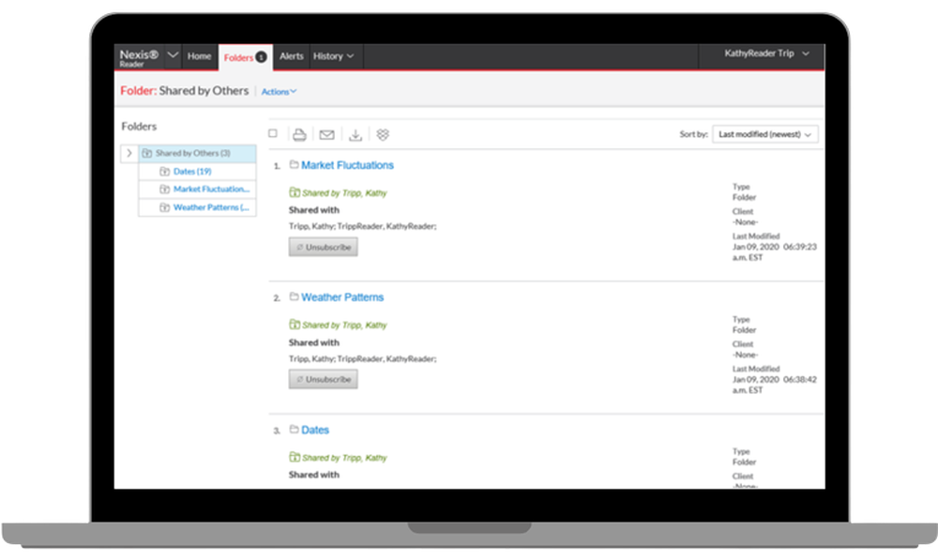This screenshot has width=938, height=560.
Task: Expand the Shared by Others tree node
Action: [x=129, y=152]
